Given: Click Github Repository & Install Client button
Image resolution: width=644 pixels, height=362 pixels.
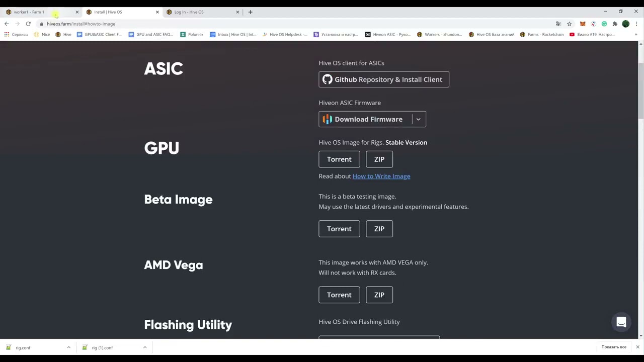Looking at the screenshot, I should click(x=384, y=79).
